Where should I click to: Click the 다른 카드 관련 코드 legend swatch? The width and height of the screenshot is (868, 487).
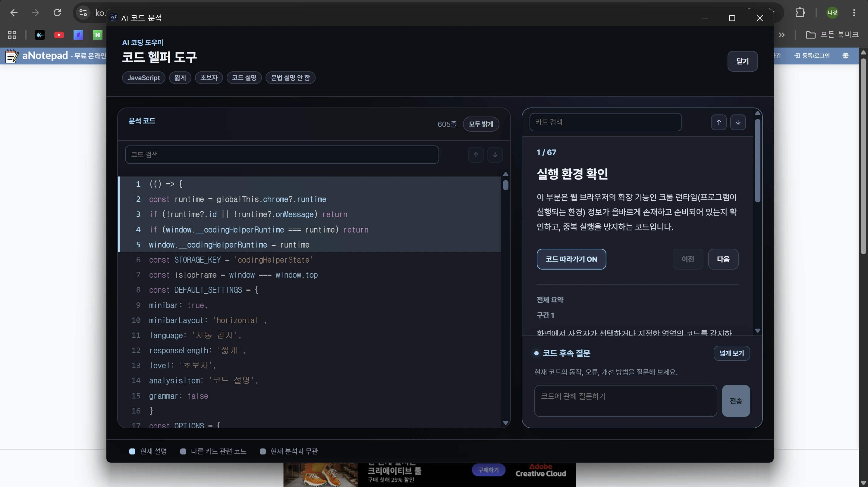[183, 451]
